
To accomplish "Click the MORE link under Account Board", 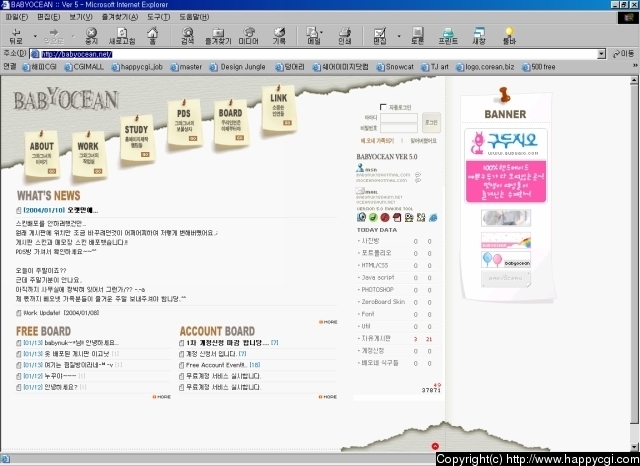I will coord(328,397).
